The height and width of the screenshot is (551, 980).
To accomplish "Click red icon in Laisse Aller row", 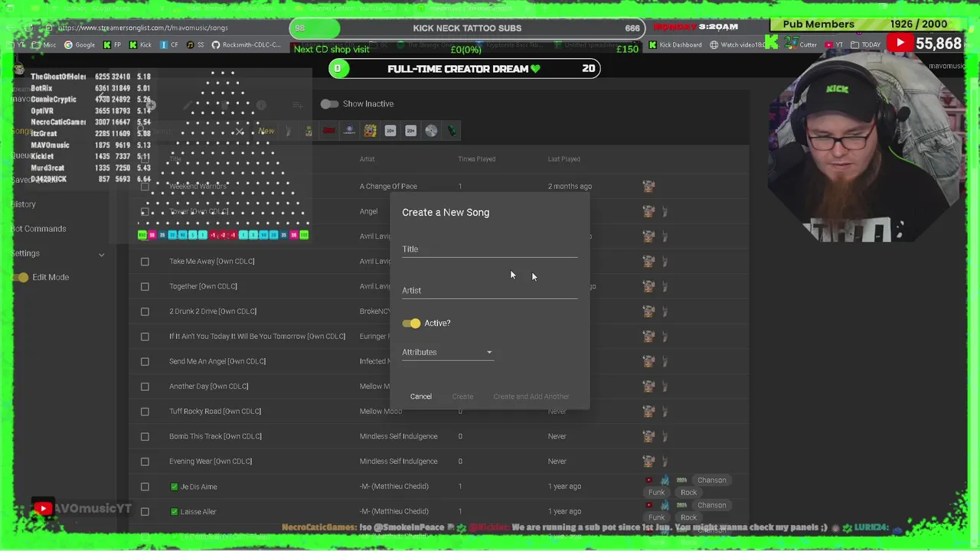I will pyautogui.click(x=649, y=505).
